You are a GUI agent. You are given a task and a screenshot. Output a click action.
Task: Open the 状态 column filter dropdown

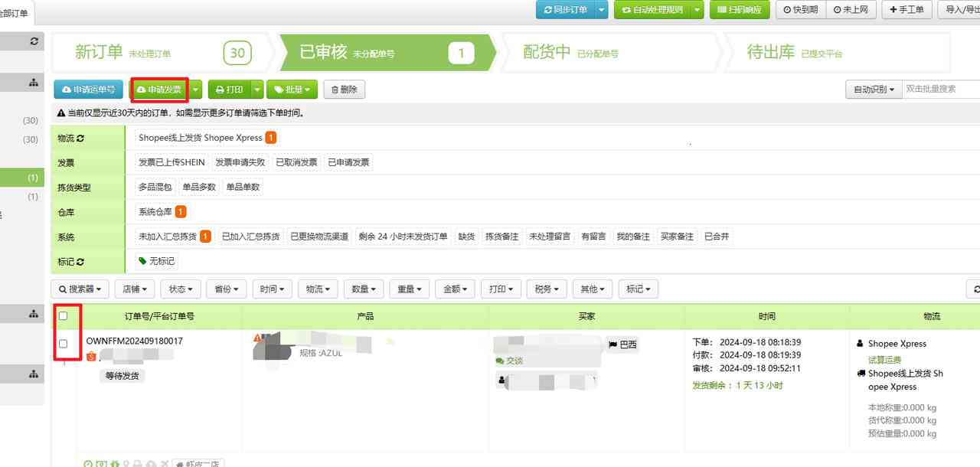[x=181, y=289]
